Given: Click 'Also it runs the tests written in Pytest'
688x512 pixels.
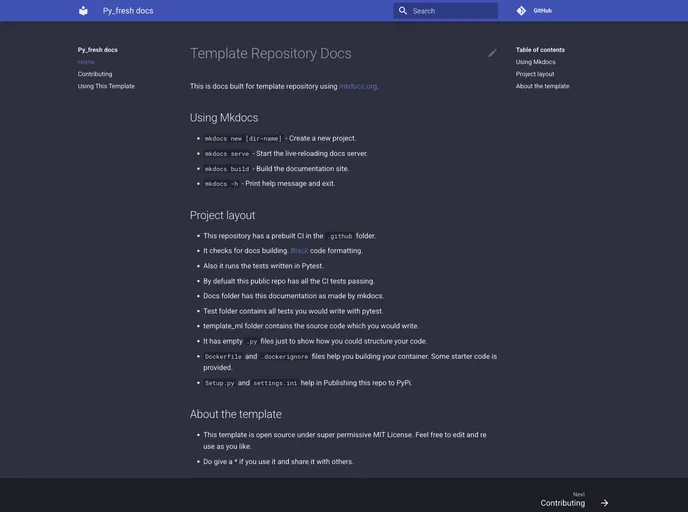Looking at the screenshot, I should (263, 266).
